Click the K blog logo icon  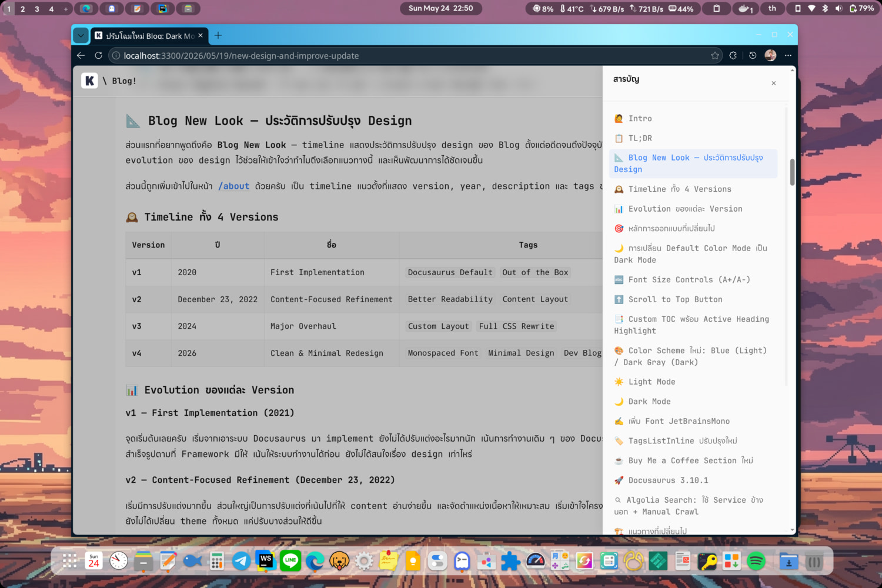point(89,81)
